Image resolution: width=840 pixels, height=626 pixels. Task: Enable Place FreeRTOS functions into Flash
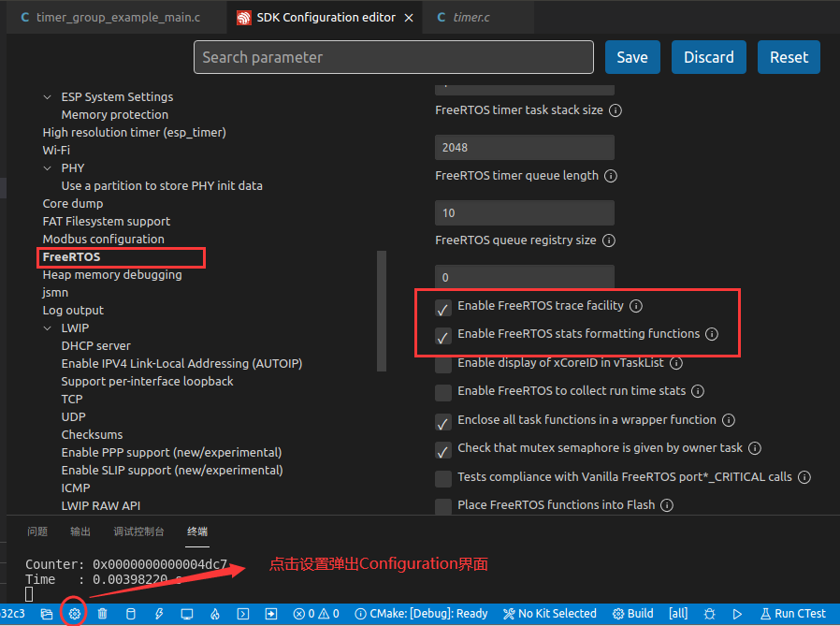click(x=443, y=506)
